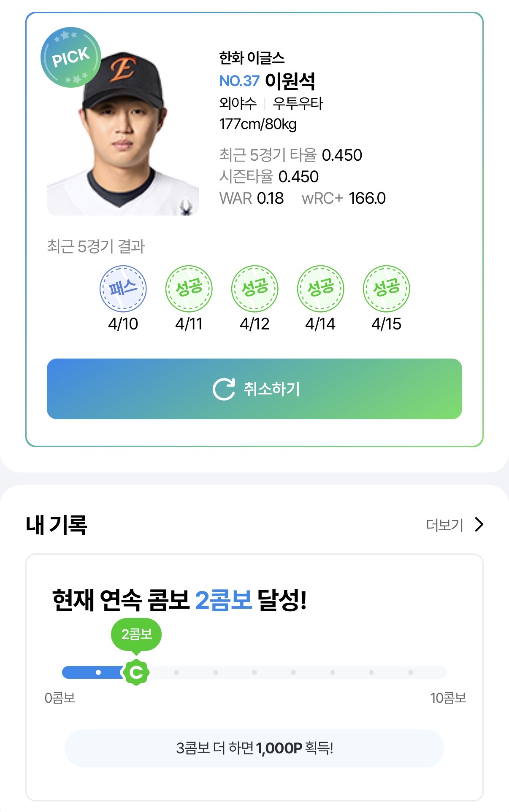This screenshot has height=812, width=509.
Task: Open the 더보기 link for 내 기록
Action: [x=444, y=525]
